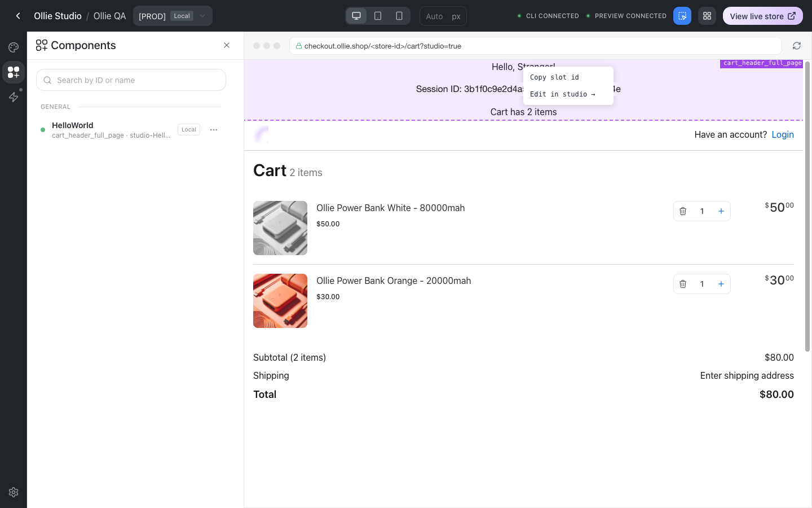Remove Ollie Power Bank White with trash icon
This screenshot has height=508, width=812.
[683, 211]
